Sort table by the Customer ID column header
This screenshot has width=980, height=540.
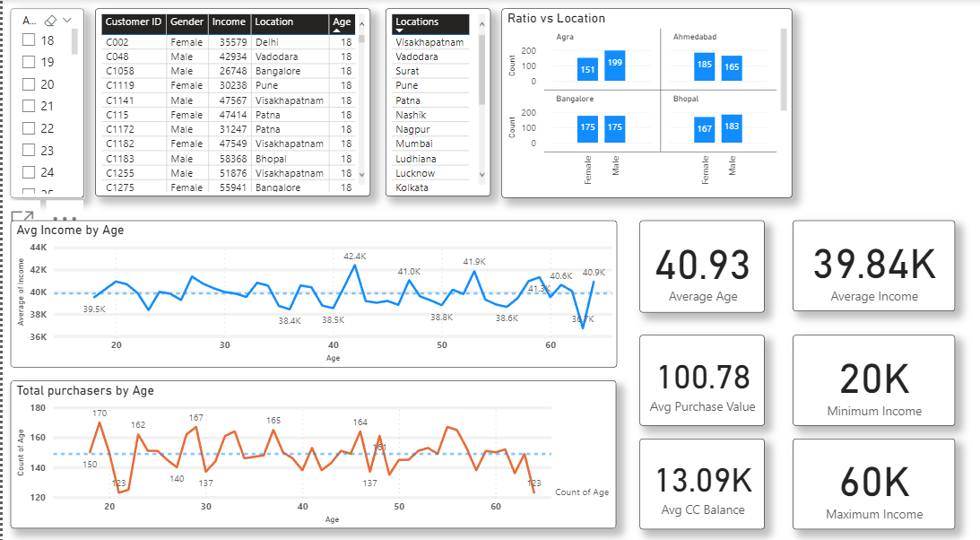coord(134,22)
